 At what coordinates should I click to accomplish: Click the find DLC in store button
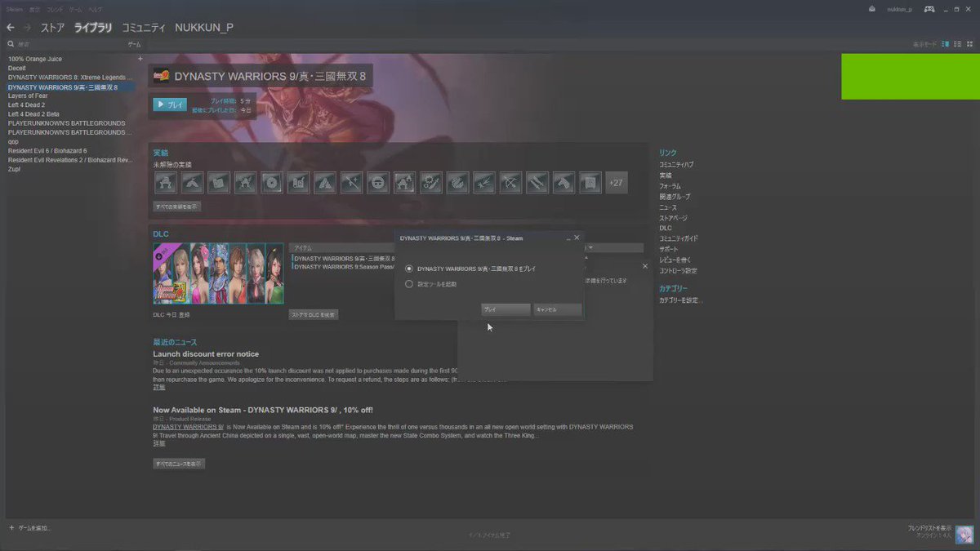[314, 314]
